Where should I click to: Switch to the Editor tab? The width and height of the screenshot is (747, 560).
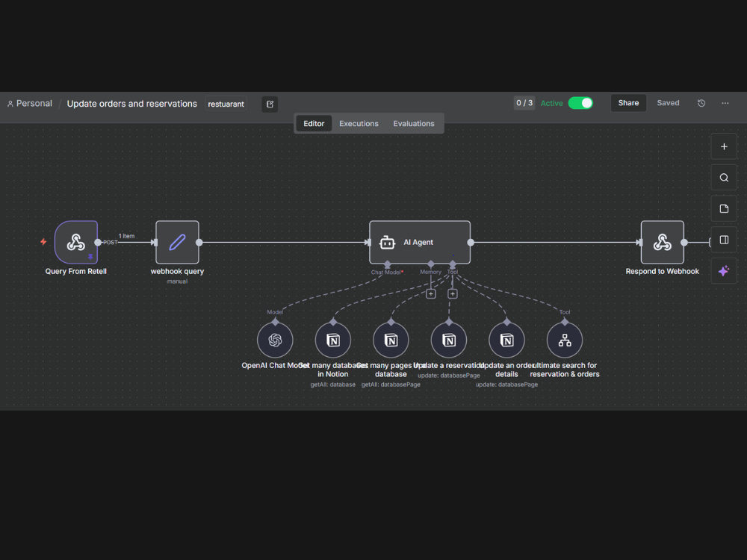point(314,123)
